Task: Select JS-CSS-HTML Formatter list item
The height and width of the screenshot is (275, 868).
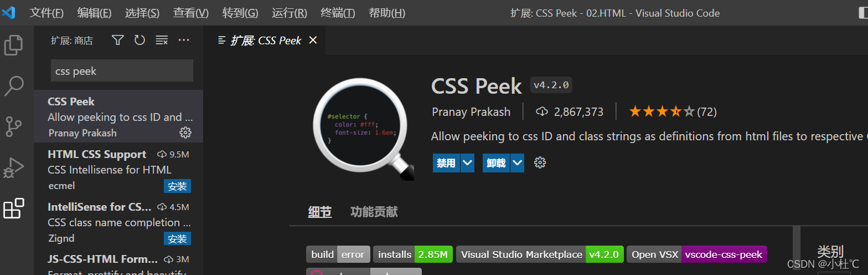Action: click(118, 262)
